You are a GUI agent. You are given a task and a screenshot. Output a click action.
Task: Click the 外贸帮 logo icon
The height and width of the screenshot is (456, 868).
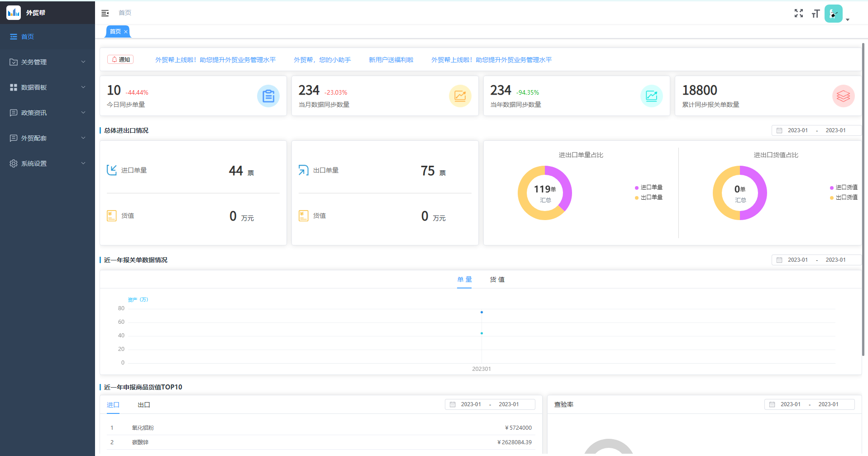(x=14, y=13)
